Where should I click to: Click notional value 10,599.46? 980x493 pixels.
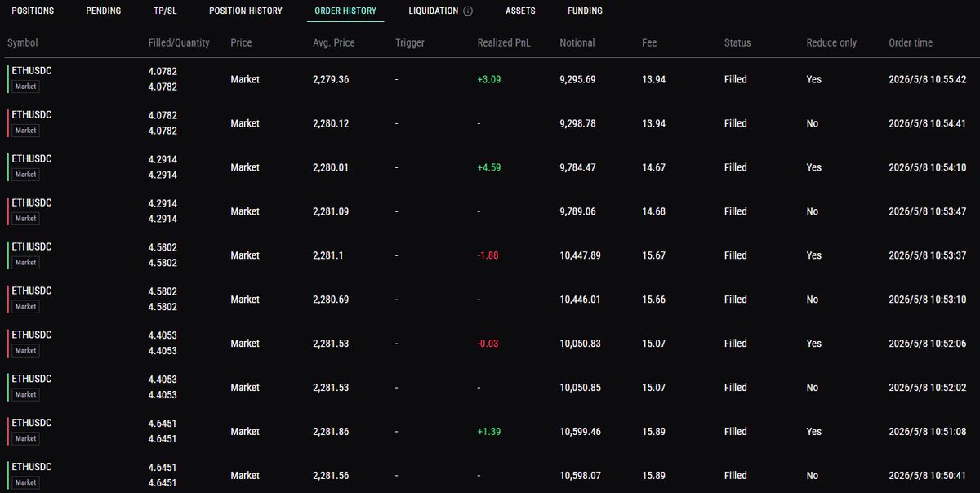(580, 432)
